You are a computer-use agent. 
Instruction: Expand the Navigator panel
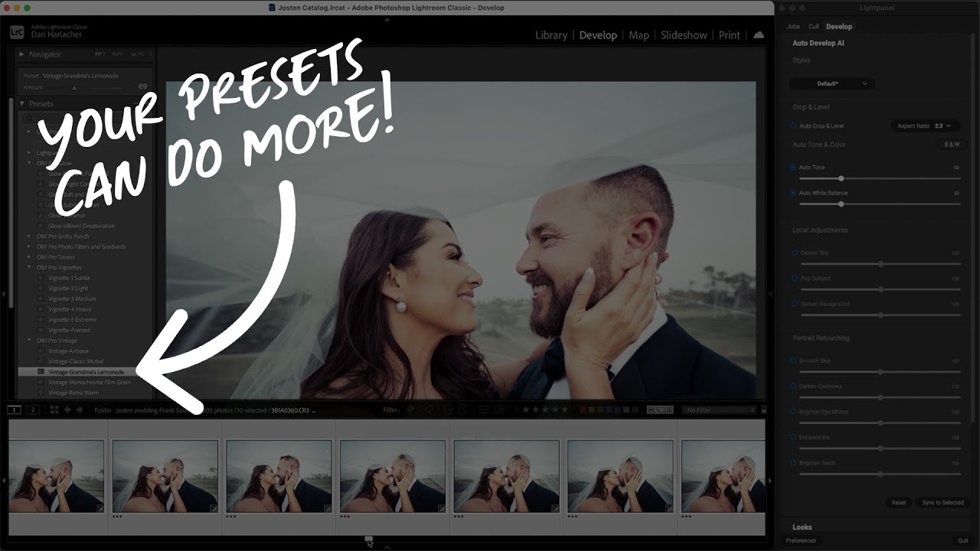[x=22, y=54]
